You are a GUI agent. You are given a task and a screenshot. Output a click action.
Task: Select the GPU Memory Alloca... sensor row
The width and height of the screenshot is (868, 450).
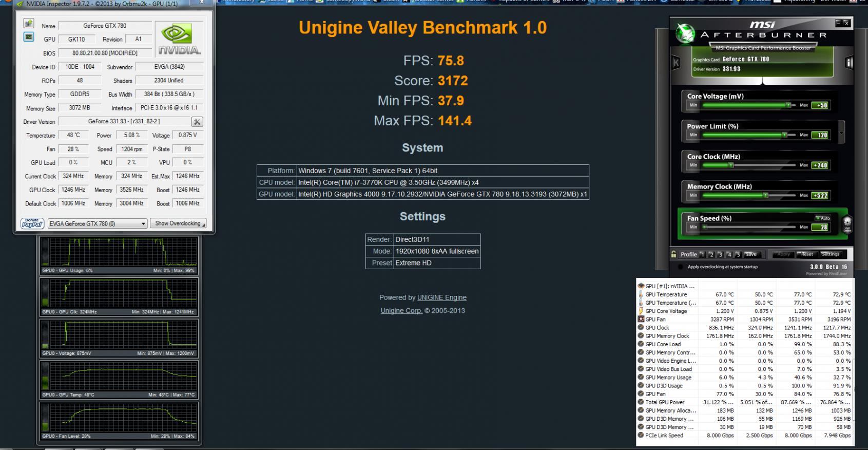pyautogui.click(x=744, y=410)
